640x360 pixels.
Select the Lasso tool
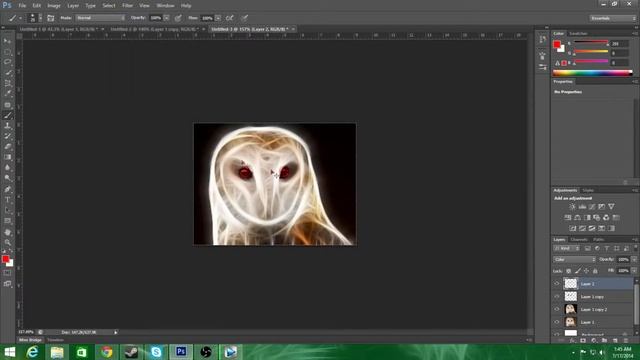coord(7,62)
